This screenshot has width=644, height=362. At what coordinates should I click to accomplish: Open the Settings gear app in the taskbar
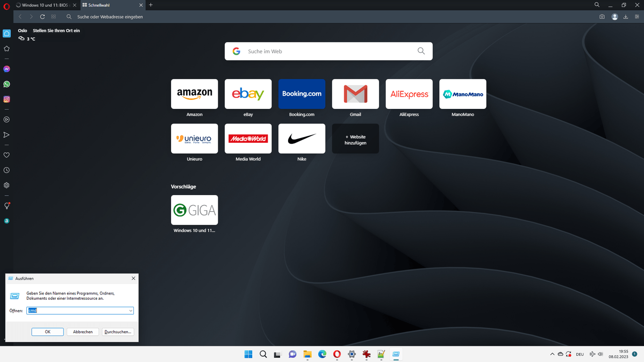click(352, 354)
